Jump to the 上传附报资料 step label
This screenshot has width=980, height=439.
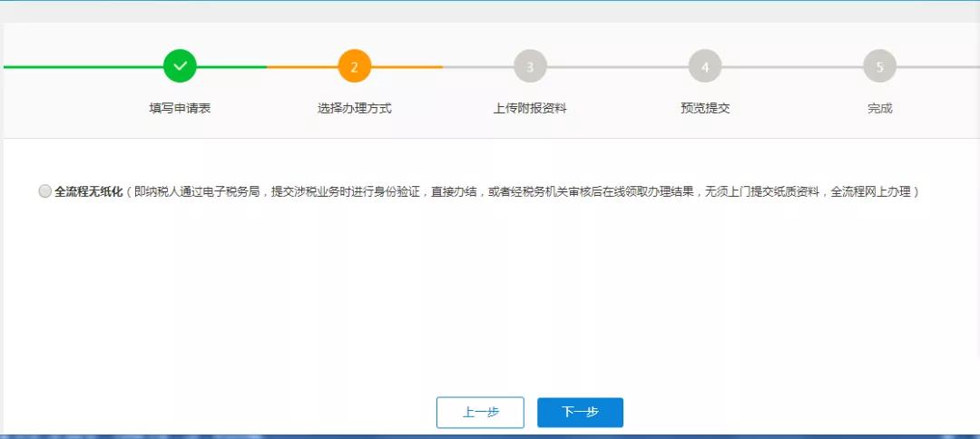coord(530,108)
